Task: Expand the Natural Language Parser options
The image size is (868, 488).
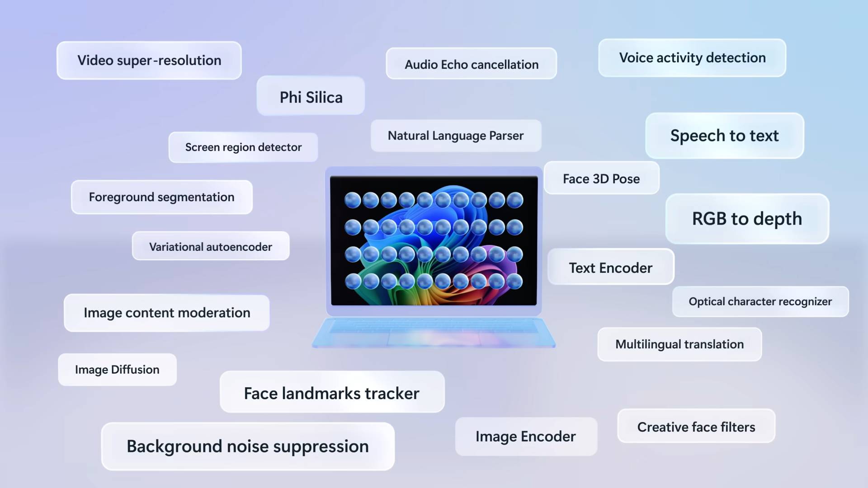Action: [455, 135]
